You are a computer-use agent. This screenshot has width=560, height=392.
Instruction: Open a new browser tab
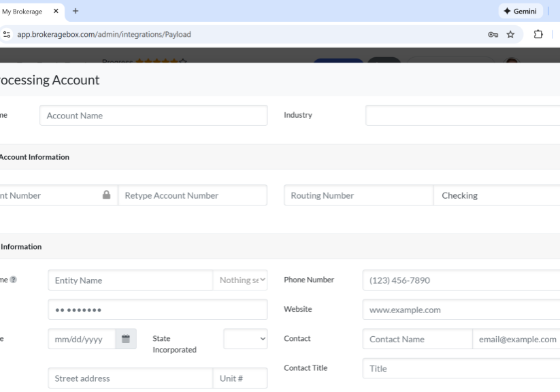[75, 11]
